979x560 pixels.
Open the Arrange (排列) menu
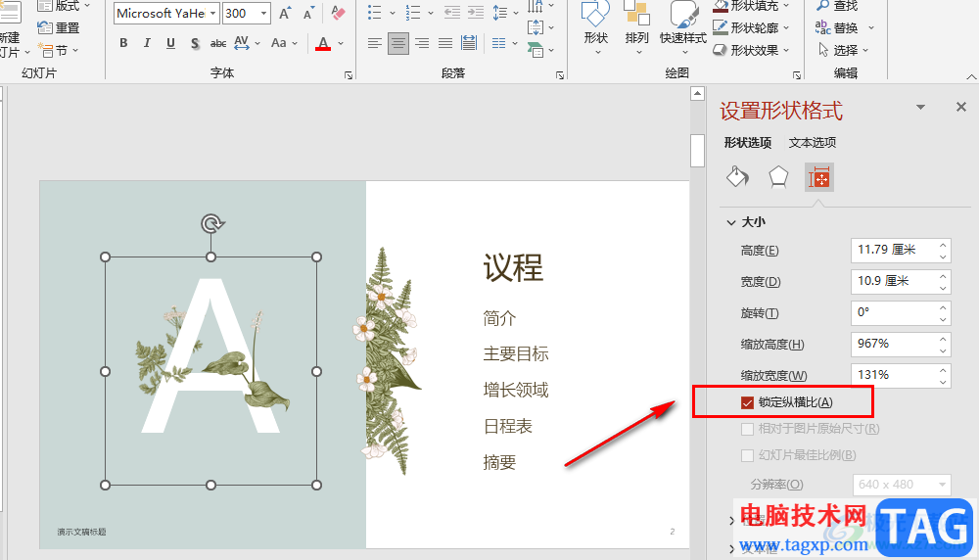637,28
